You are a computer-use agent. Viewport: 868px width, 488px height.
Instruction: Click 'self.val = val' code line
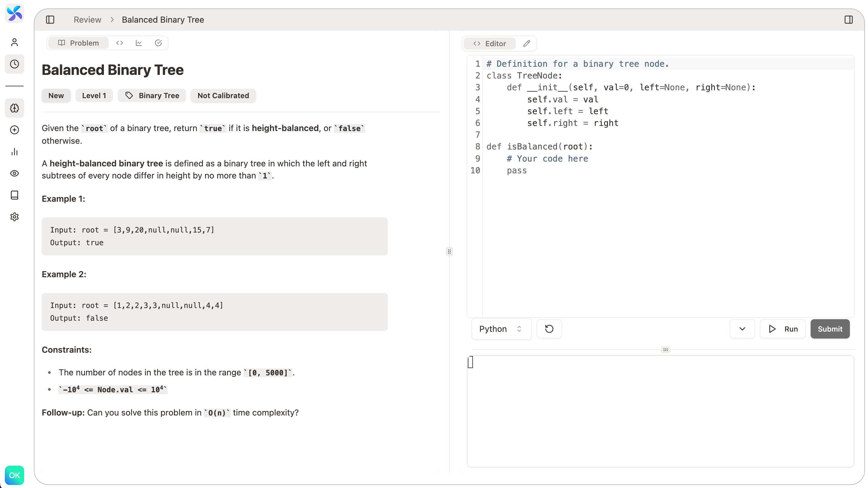click(x=563, y=99)
